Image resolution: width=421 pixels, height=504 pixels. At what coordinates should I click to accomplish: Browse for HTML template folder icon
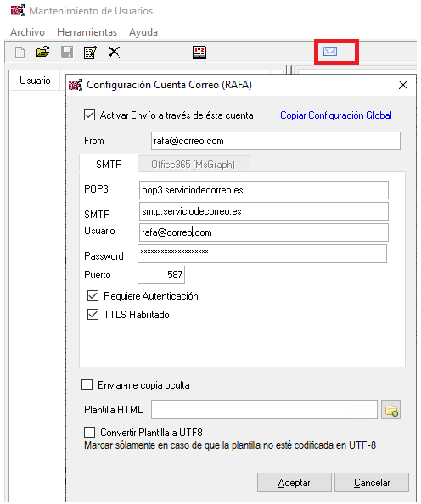(390, 410)
